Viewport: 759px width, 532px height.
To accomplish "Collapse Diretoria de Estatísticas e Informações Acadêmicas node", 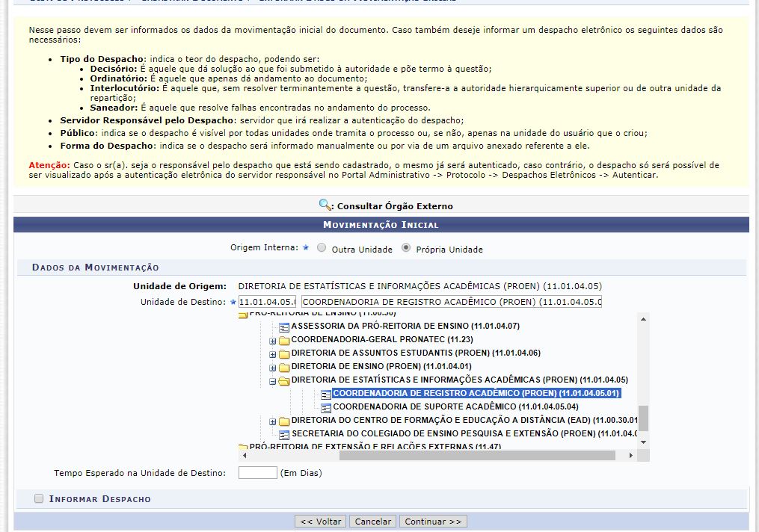I will point(273,380).
